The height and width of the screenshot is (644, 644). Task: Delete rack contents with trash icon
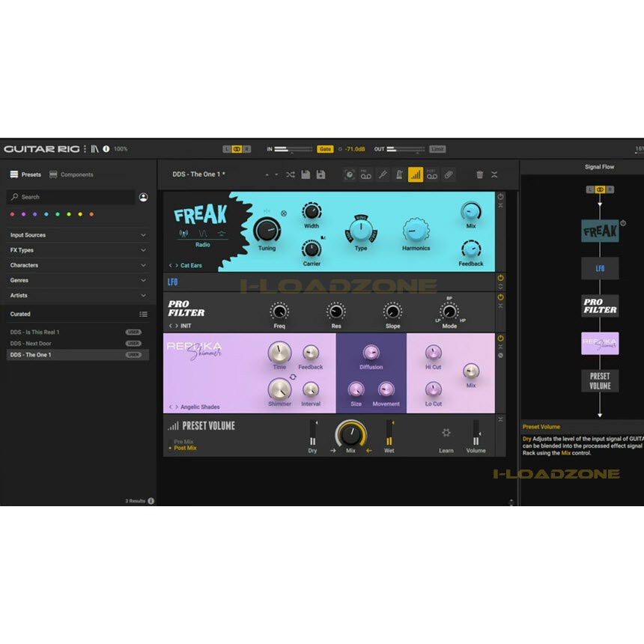pyautogui.click(x=480, y=175)
